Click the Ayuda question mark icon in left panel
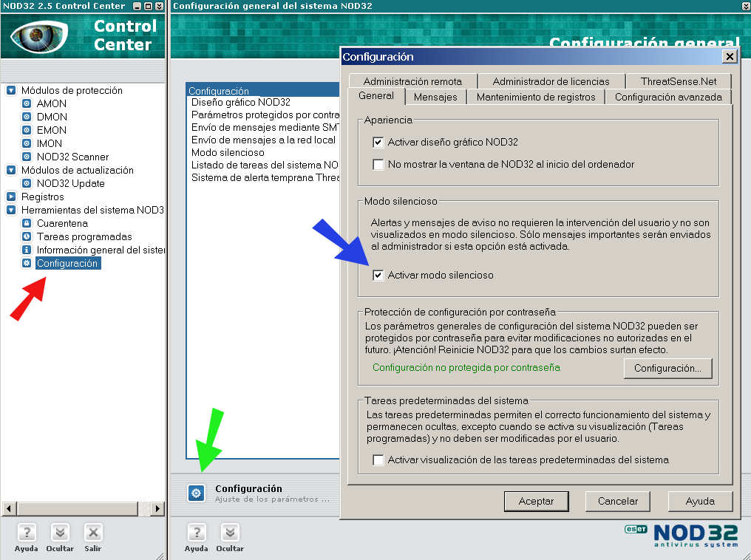This screenshot has height=560, width=751. pos(26,532)
